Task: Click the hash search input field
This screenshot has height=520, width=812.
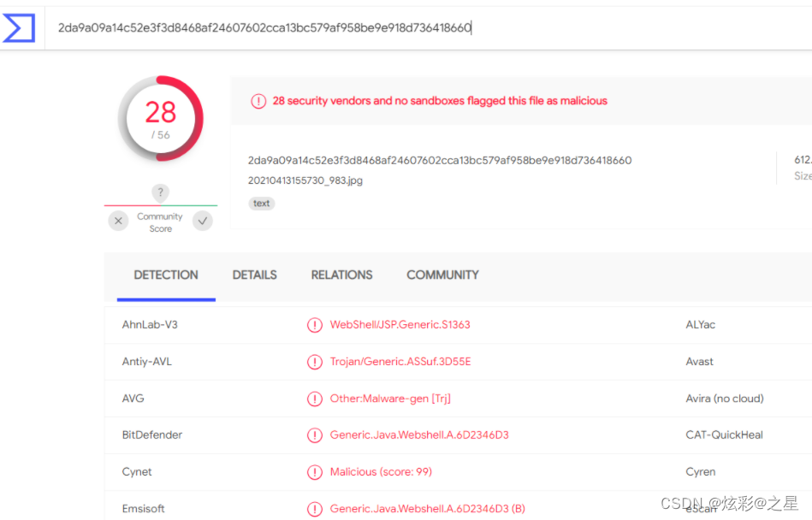Action: tap(429, 28)
